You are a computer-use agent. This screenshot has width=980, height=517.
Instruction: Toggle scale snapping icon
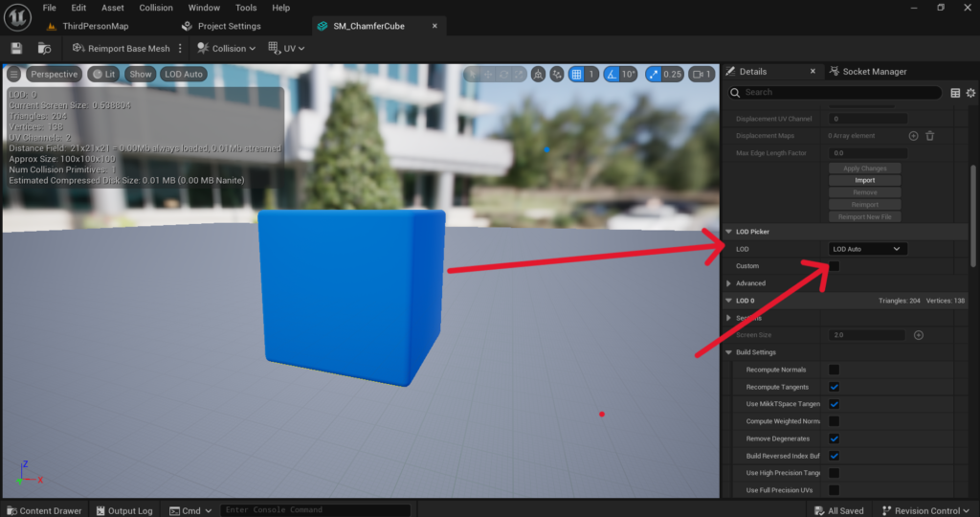pos(653,75)
